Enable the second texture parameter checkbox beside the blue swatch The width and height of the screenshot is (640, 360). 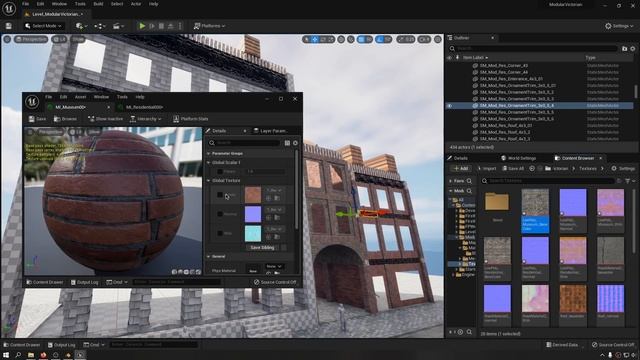[220, 214]
